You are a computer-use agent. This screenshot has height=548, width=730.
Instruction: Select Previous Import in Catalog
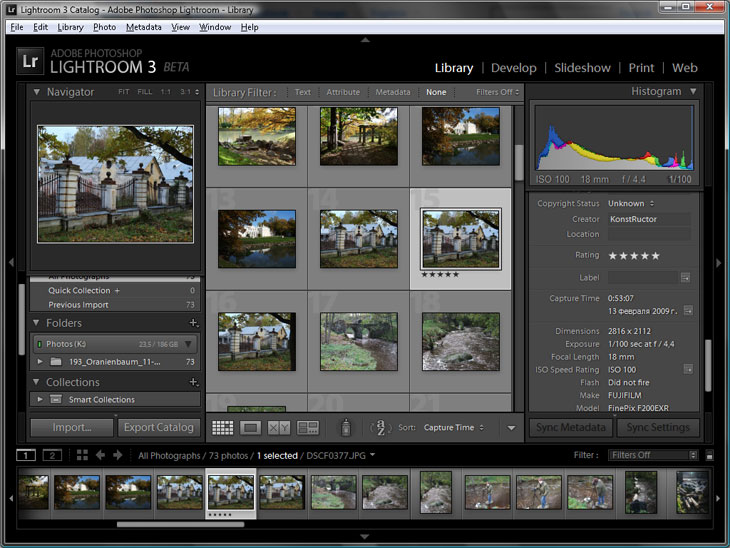pos(115,304)
